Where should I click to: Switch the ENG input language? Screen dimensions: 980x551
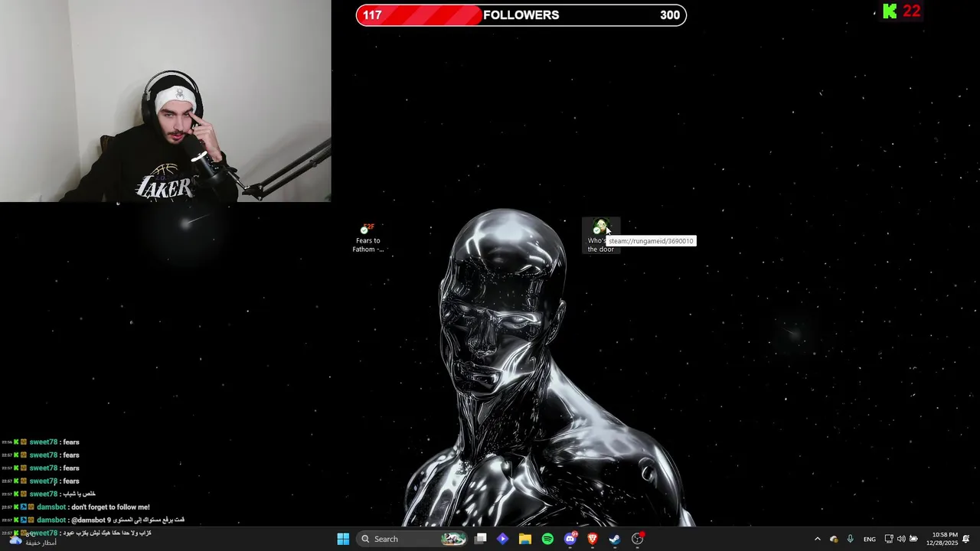click(870, 539)
